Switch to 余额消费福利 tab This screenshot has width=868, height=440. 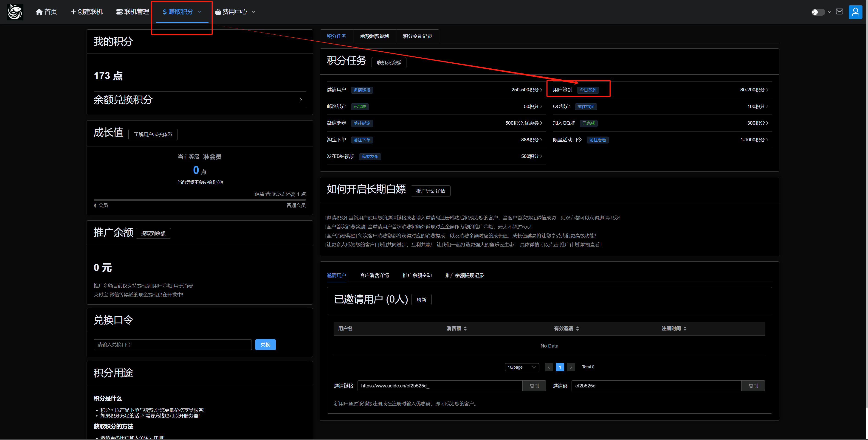[374, 36]
